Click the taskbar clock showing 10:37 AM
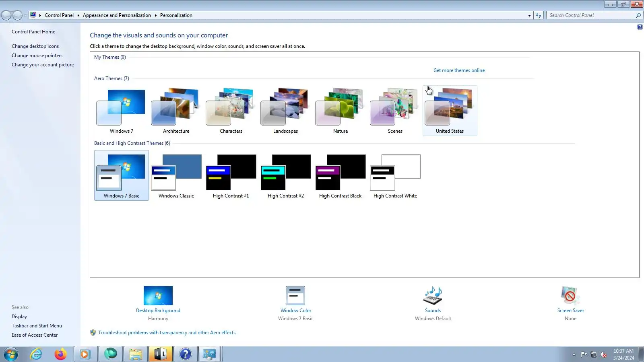Image resolution: width=644 pixels, height=362 pixels. coord(623,354)
